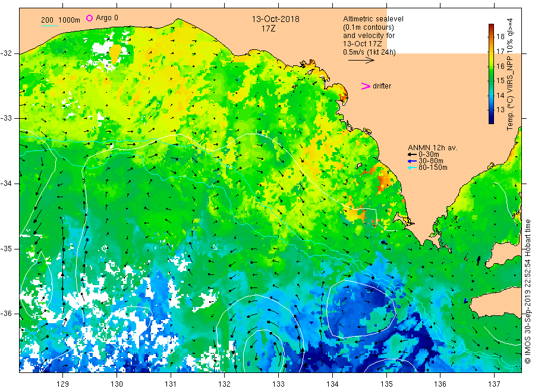Click the magenta drifter arrow symbol
The width and height of the screenshot is (535, 392).
(366, 86)
